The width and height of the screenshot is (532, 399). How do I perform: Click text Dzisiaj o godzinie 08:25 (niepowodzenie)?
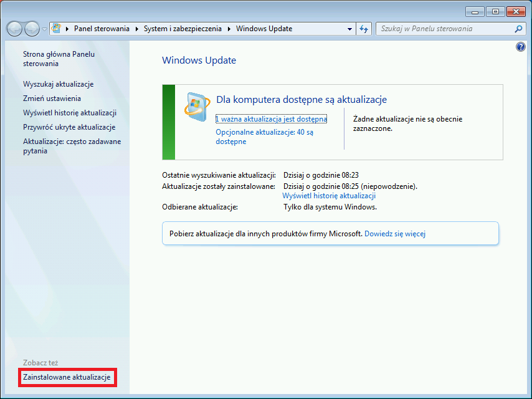pos(351,186)
